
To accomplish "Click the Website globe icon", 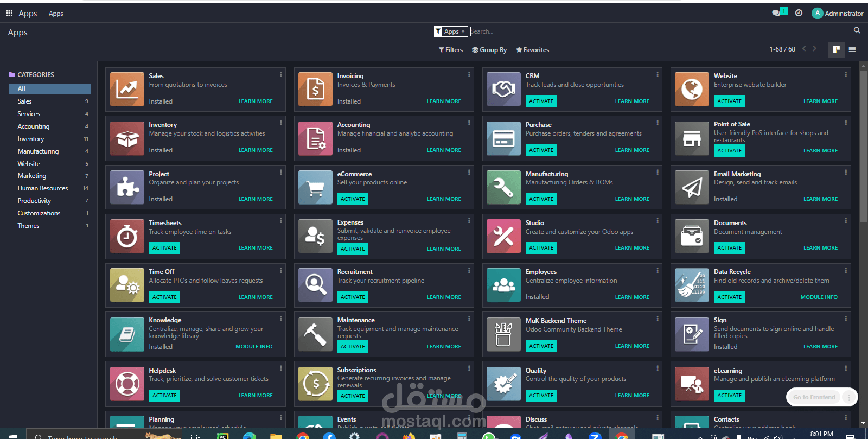I will point(692,90).
